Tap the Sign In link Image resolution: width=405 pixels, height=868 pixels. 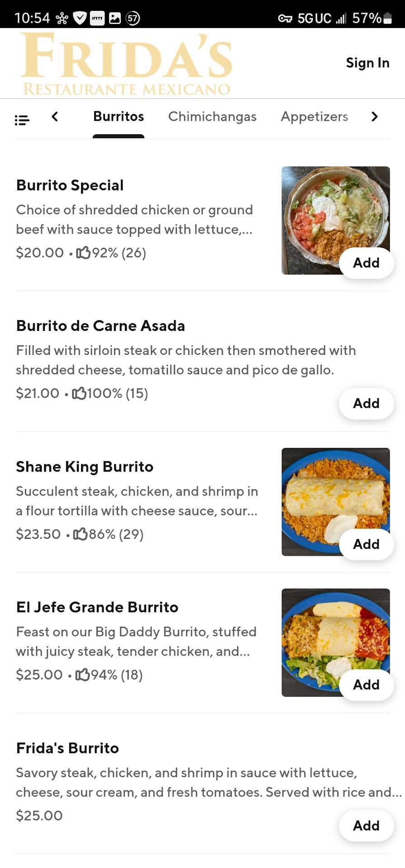pos(367,63)
